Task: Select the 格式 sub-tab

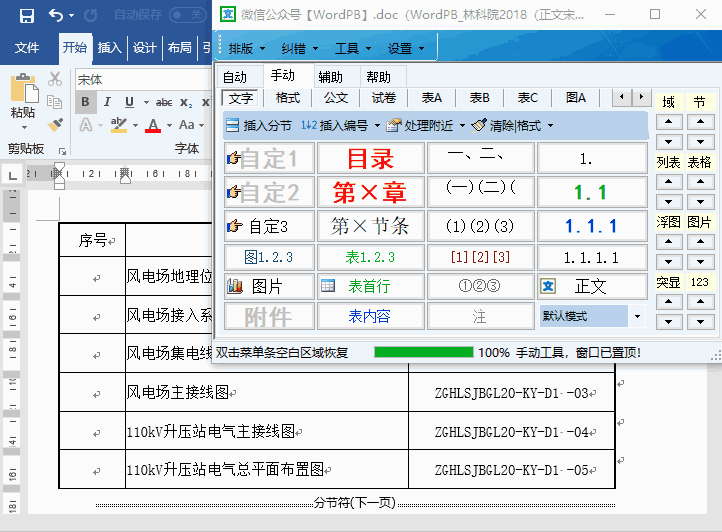Action: [288, 98]
